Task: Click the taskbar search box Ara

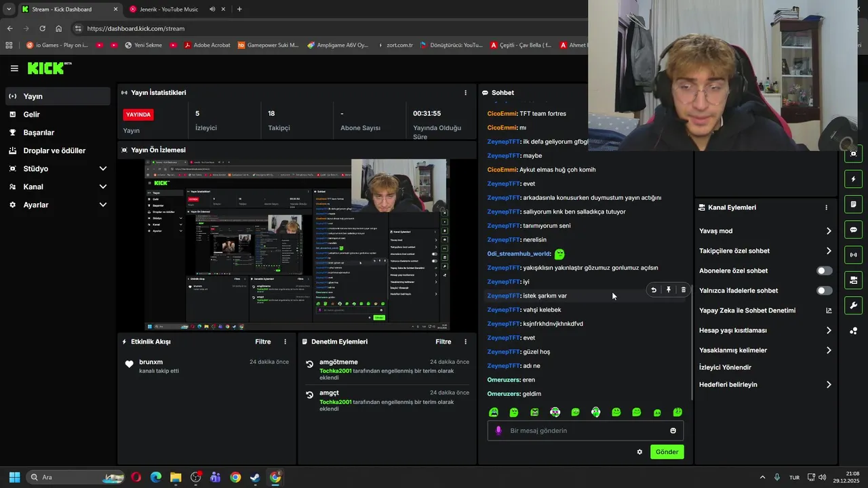Action: pos(76,477)
